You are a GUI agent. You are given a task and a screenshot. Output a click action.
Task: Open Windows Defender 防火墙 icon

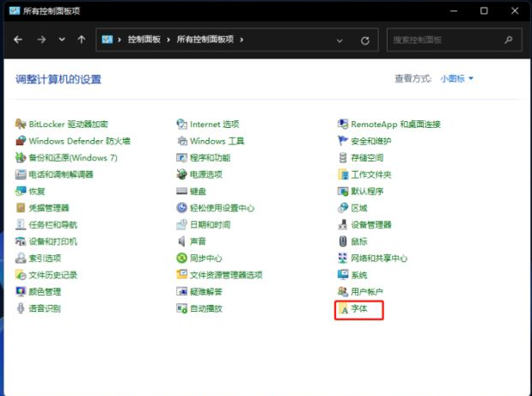click(x=79, y=141)
